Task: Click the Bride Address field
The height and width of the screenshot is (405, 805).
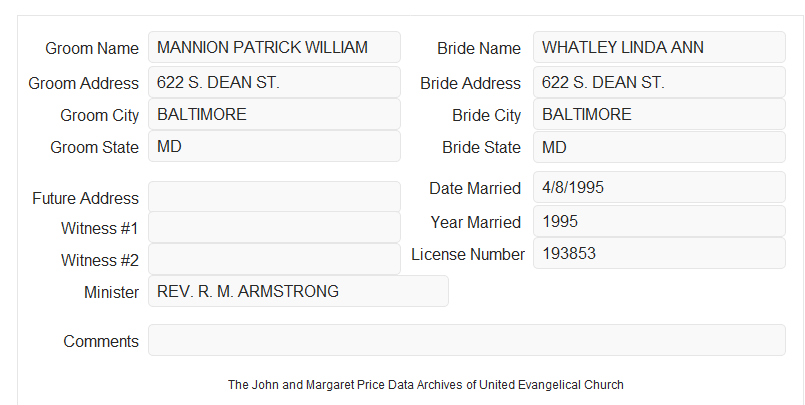Action: pos(659,82)
